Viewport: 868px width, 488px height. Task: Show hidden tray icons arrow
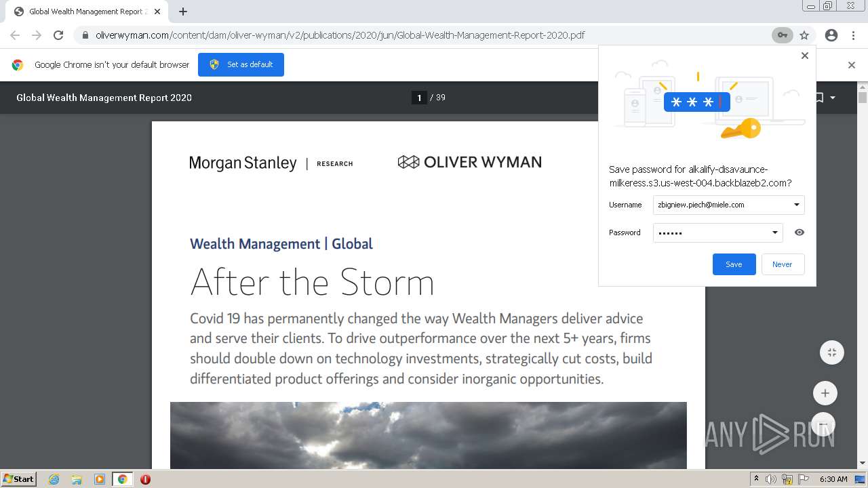tap(757, 479)
